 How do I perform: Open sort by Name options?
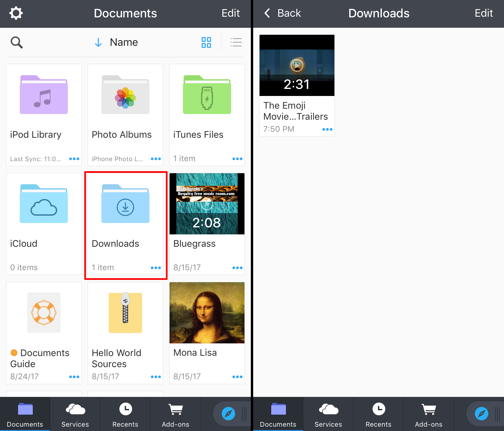pos(124,42)
